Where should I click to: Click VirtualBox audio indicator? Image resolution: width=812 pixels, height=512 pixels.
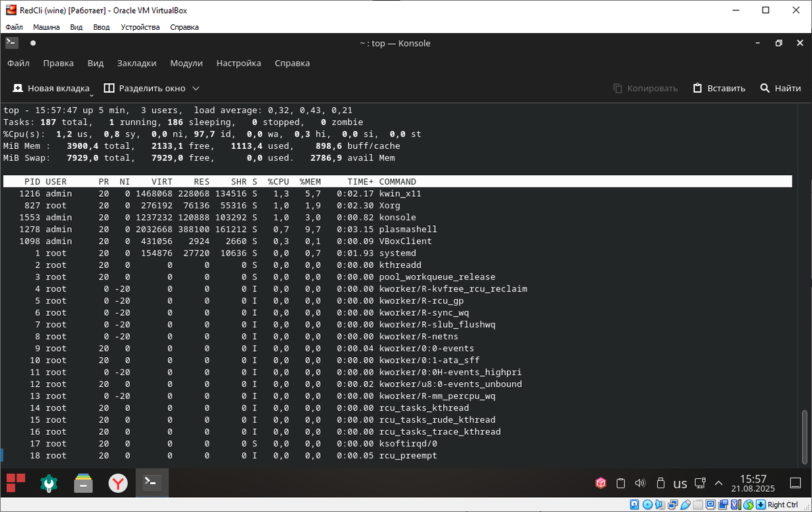(x=660, y=505)
